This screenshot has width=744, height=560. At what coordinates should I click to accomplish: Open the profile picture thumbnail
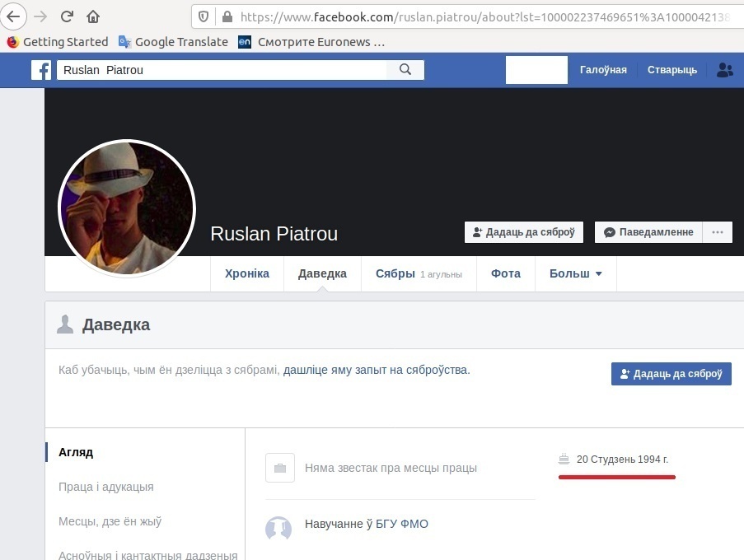127,209
